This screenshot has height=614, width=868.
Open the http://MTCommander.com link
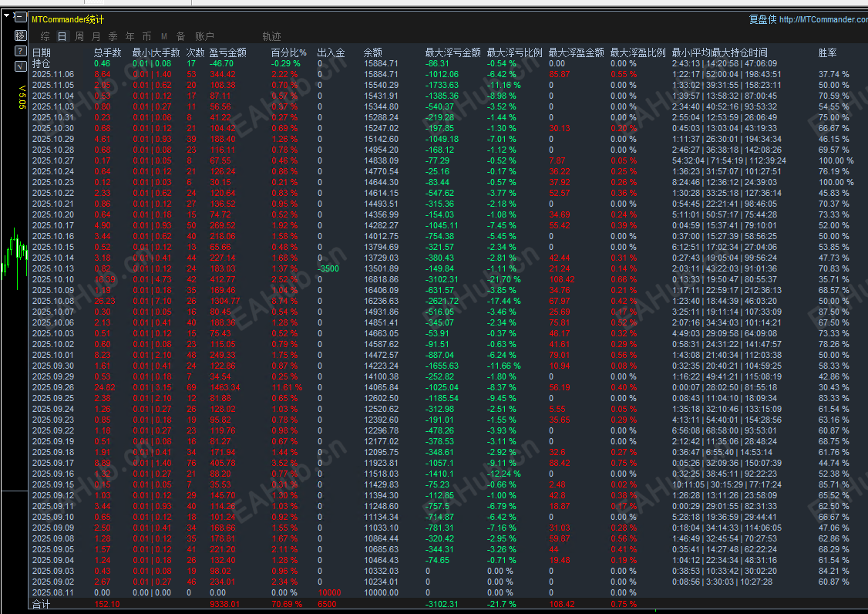[824, 19]
